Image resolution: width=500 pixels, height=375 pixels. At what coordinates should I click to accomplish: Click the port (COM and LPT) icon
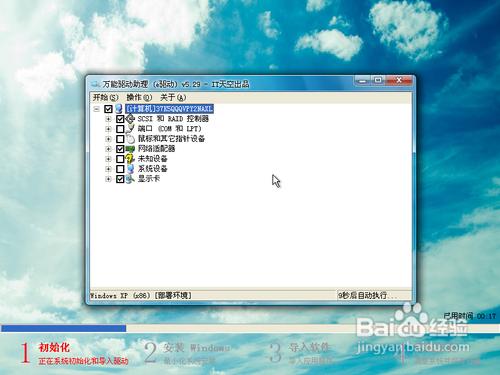click(x=130, y=129)
